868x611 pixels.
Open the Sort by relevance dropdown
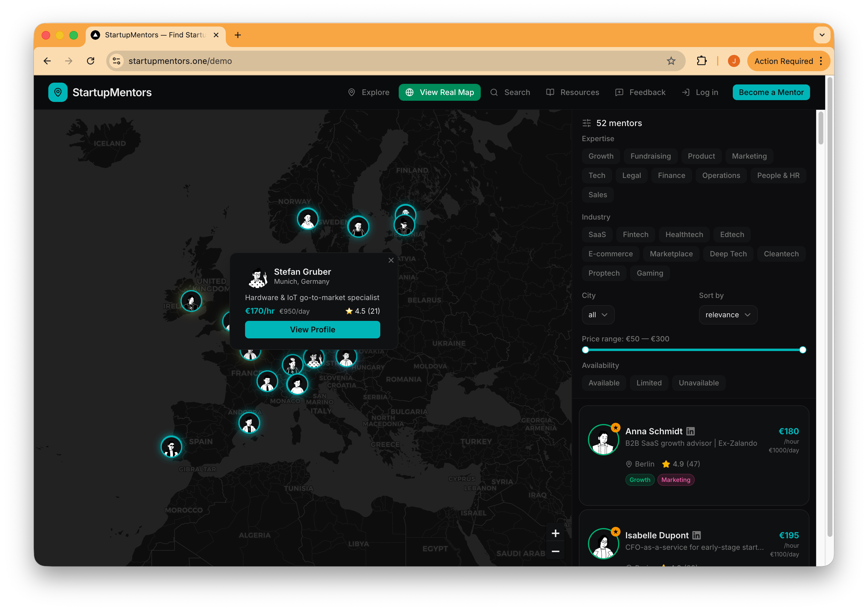coord(728,315)
